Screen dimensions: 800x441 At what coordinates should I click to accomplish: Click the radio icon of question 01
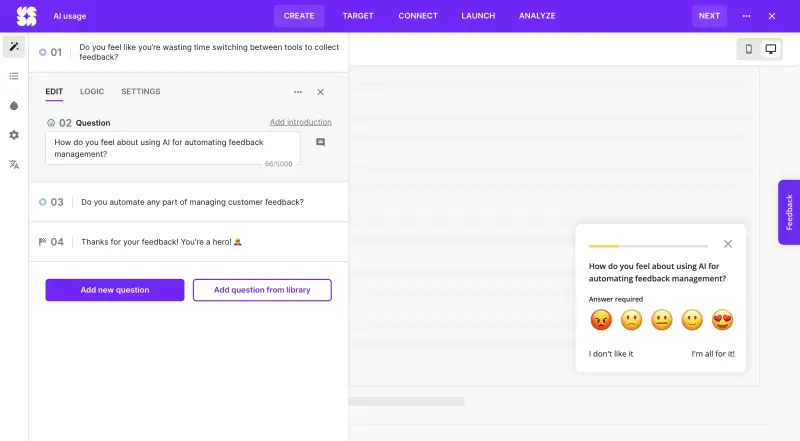click(x=43, y=52)
